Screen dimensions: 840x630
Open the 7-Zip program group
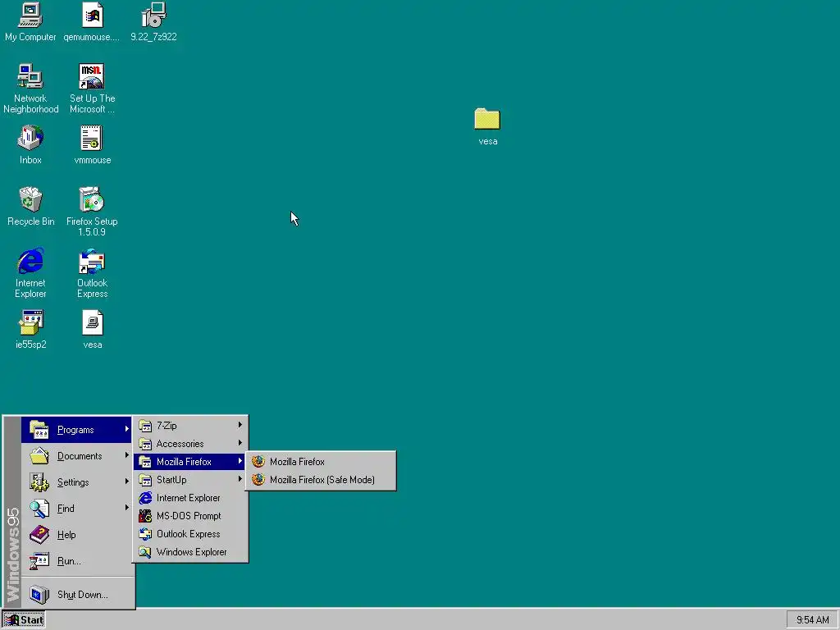click(x=190, y=426)
